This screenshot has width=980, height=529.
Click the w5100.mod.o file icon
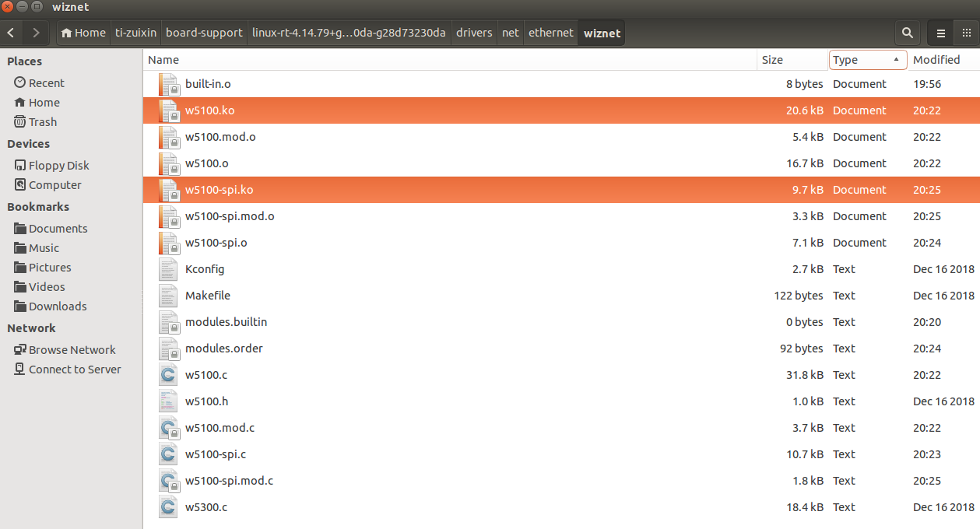click(x=168, y=137)
